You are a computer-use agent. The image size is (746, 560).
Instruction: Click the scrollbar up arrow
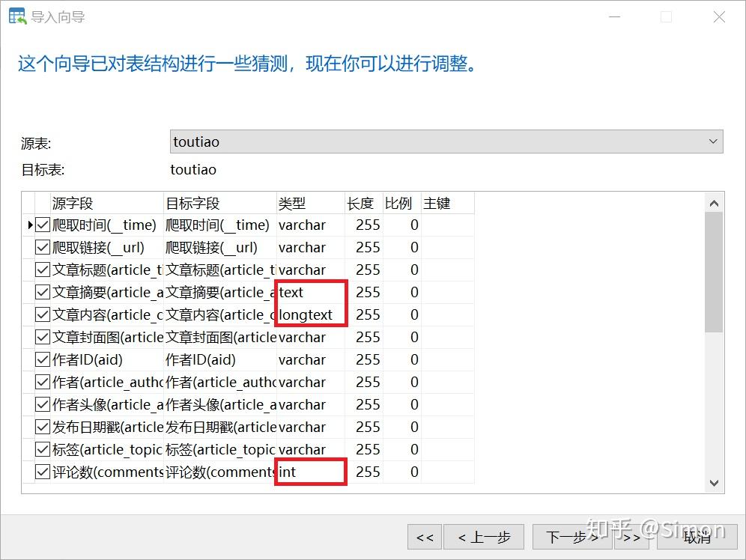(714, 204)
